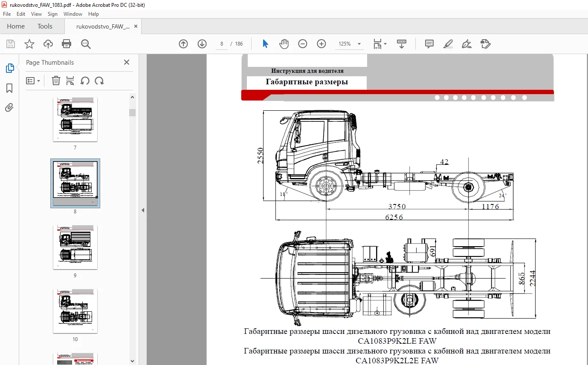This screenshot has width=588, height=365.
Task: Select page 9 thumbnail
Action: point(75,247)
